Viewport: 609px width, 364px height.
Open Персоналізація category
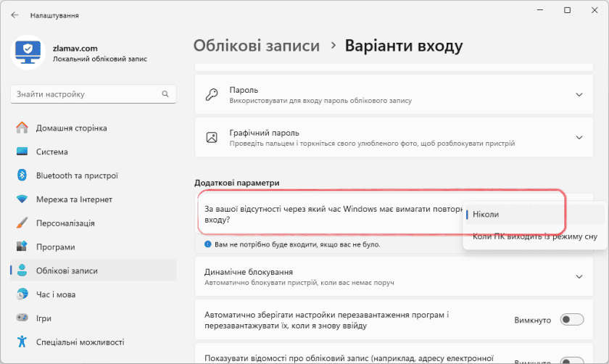tap(94, 223)
